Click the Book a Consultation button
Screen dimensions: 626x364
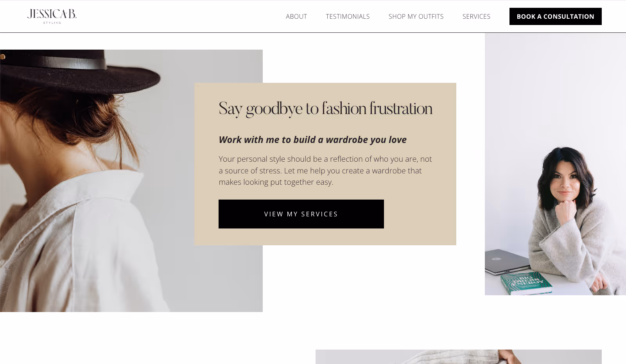(x=555, y=16)
